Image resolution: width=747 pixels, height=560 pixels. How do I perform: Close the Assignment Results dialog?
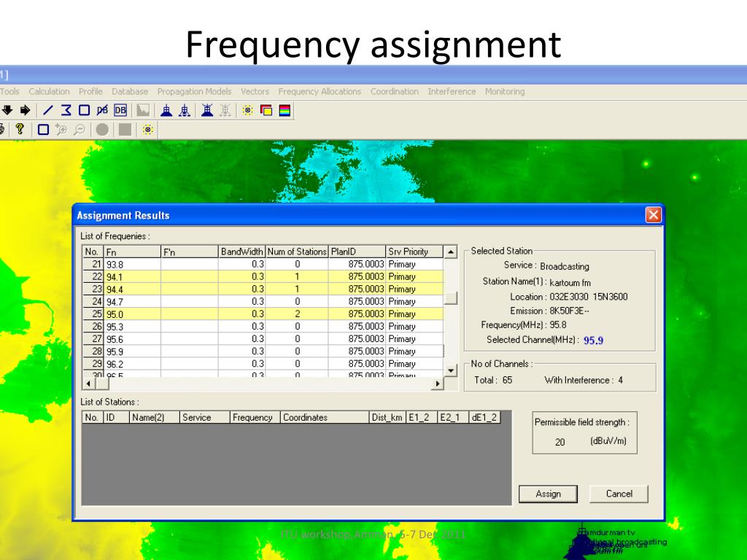pos(653,215)
